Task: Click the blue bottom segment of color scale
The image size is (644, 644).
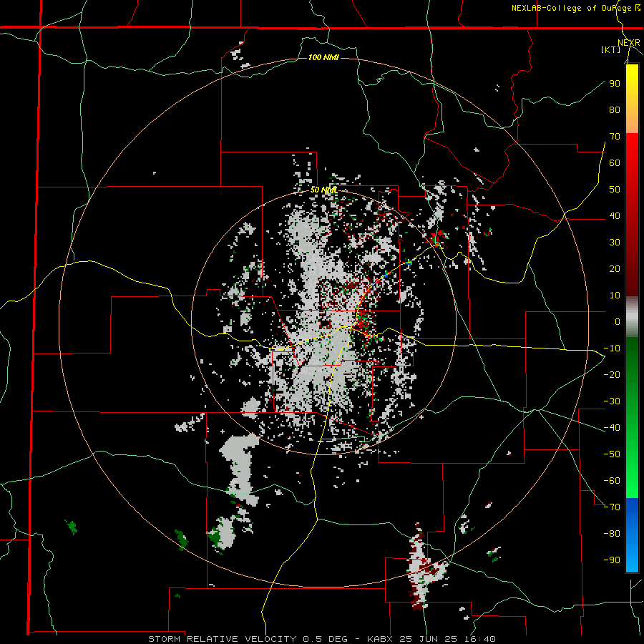Action: (632, 535)
